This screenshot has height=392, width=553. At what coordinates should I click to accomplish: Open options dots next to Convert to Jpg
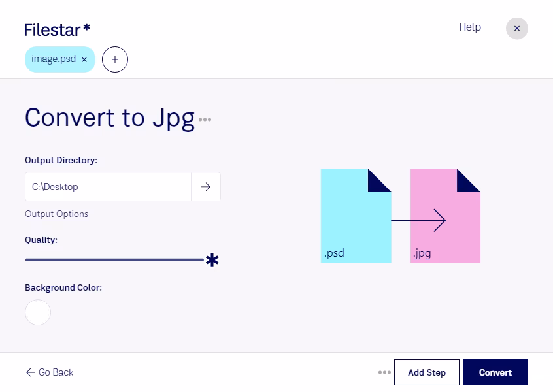click(205, 120)
